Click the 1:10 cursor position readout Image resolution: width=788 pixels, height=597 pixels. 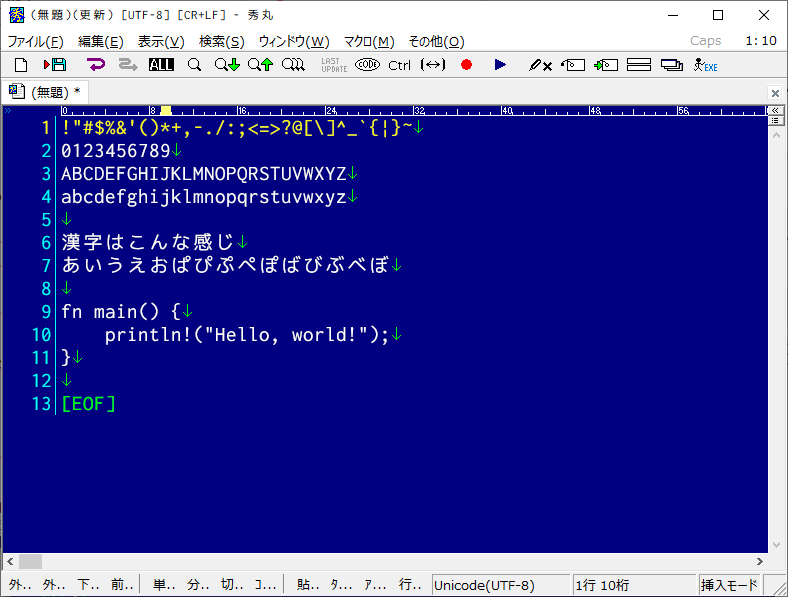tap(761, 41)
